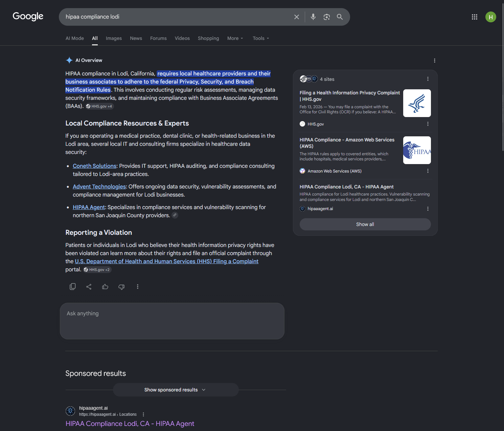Screen dimensions: 504x431
Task: Click the https://hipaaagent.ai › Locations breadcrumb
Action: tap(108, 414)
